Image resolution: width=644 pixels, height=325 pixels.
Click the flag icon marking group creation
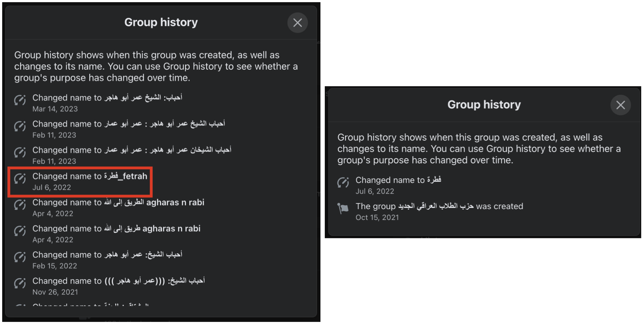pos(343,208)
